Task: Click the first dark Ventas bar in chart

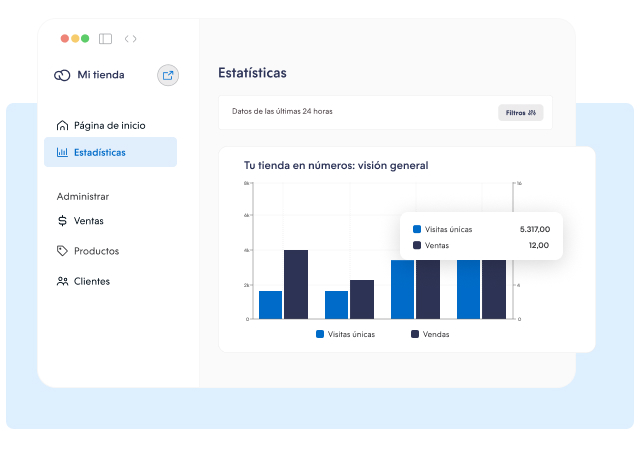Action: click(296, 284)
